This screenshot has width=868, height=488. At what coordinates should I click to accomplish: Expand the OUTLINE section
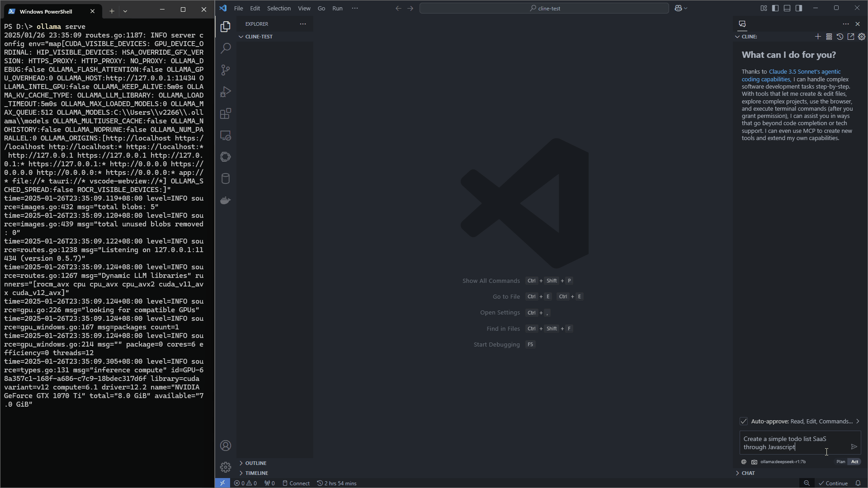tap(256, 463)
